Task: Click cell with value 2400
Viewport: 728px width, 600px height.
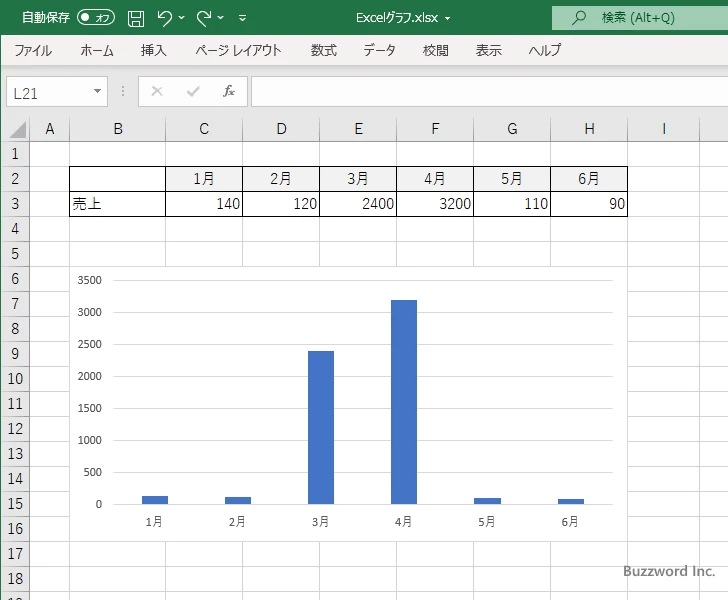Action: pyautogui.click(x=358, y=204)
